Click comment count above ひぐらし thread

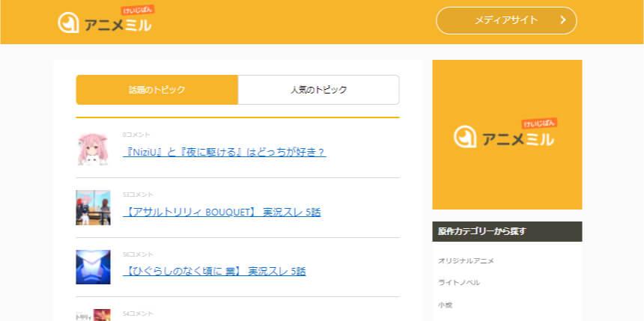pyautogui.click(x=137, y=254)
